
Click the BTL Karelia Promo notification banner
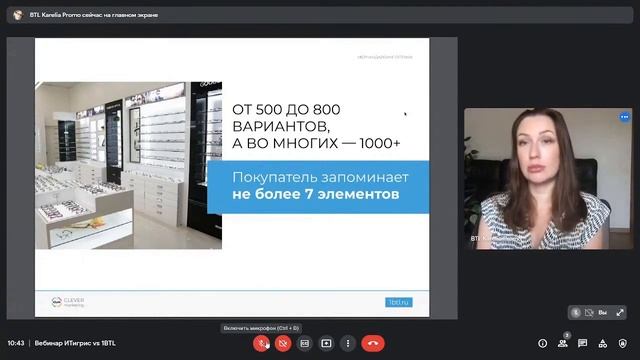[x=320, y=15]
